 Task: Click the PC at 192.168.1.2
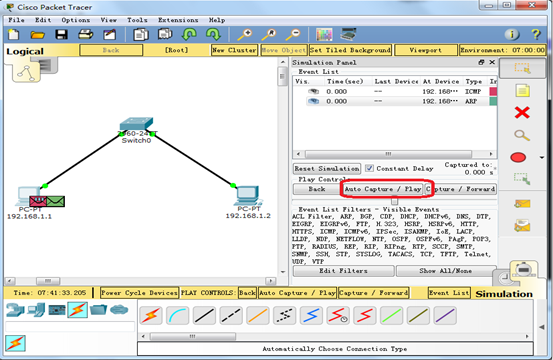[248, 196]
